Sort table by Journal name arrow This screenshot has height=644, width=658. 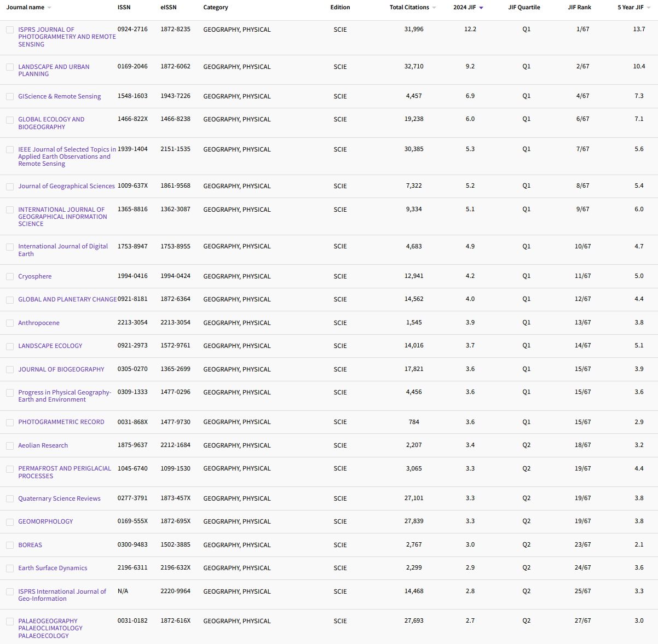point(49,8)
